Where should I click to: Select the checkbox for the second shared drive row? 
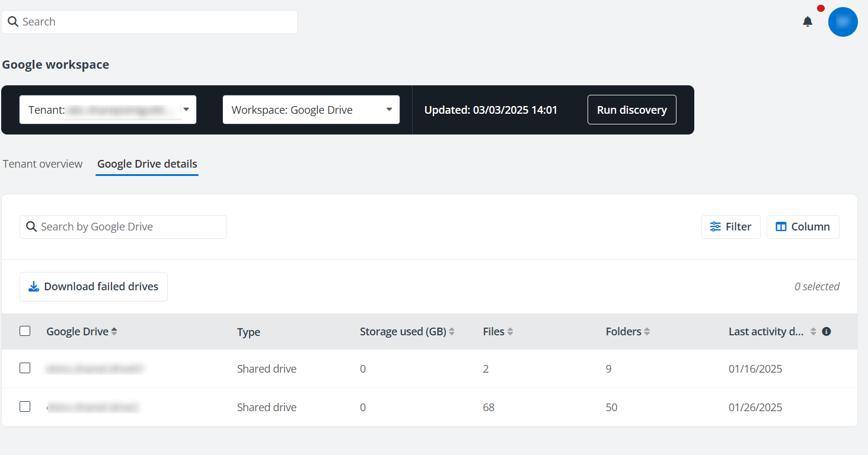(24, 406)
